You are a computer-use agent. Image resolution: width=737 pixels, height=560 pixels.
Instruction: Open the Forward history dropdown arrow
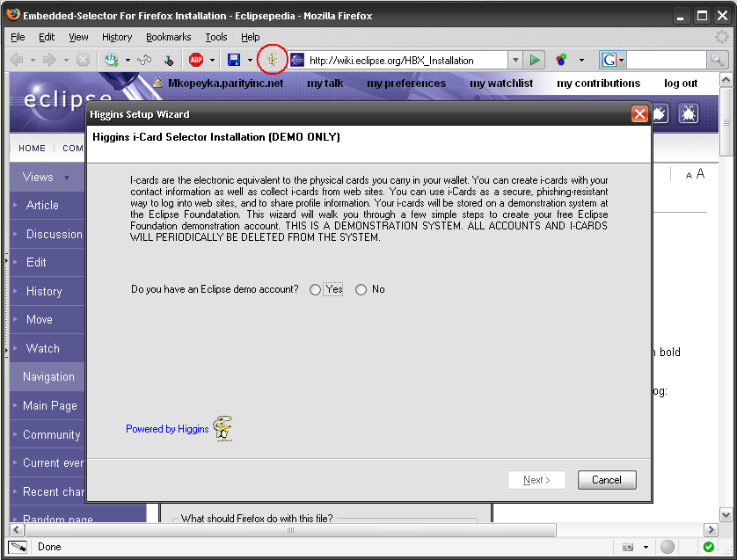(66, 60)
